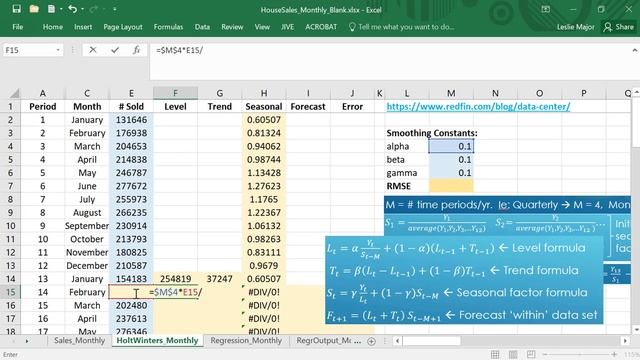Click the vertical scrollbar up arrow

(636, 93)
